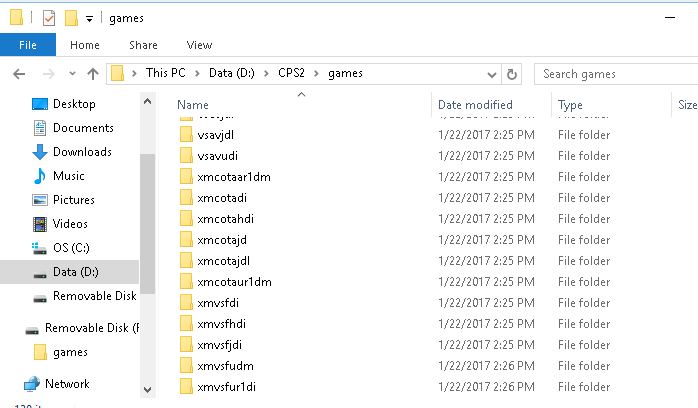Navigate up one folder level arrow
This screenshot has height=408, width=698.
93,74
